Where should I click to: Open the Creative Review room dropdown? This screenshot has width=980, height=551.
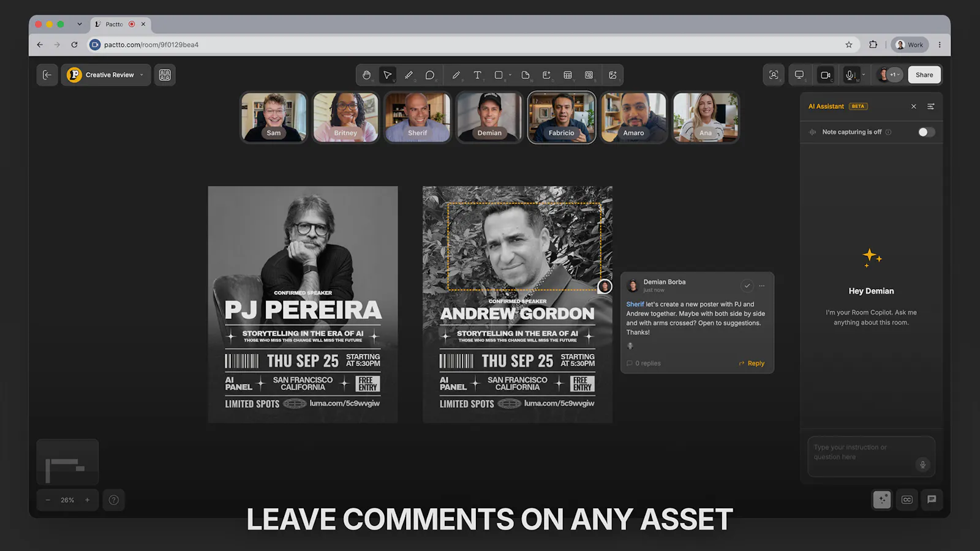pos(106,75)
